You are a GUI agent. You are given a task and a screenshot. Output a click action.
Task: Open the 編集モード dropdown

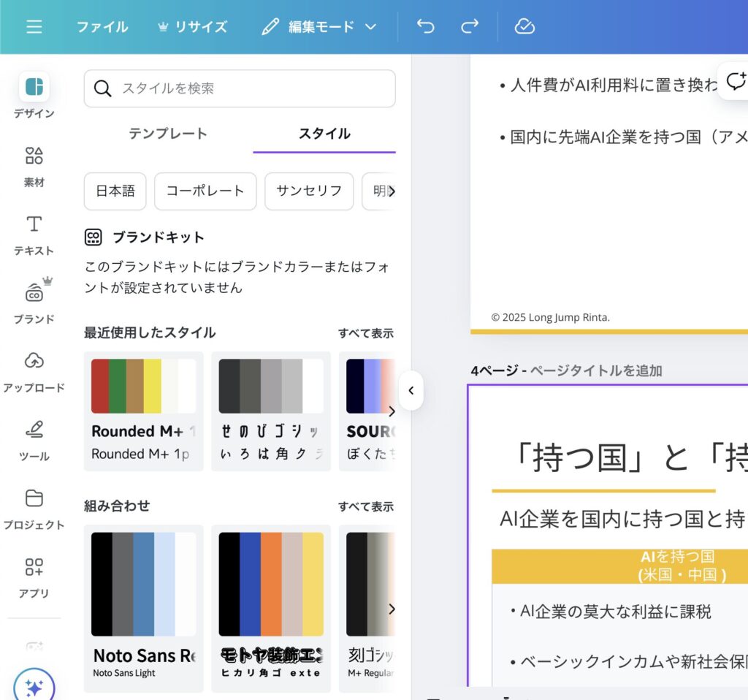[319, 27]
